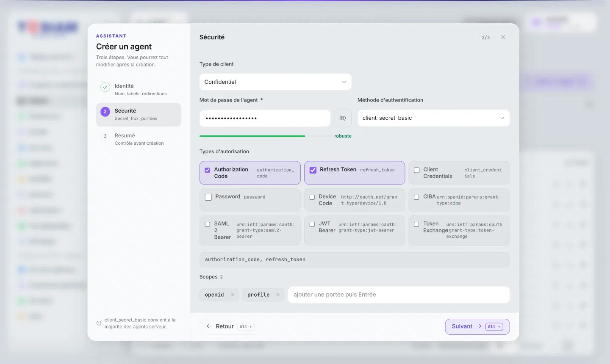Enable Password grant type
610x364 pixels.
208,197
